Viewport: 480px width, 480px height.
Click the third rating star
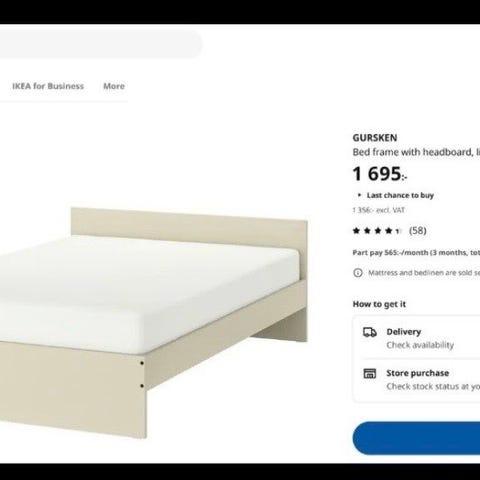378,231
